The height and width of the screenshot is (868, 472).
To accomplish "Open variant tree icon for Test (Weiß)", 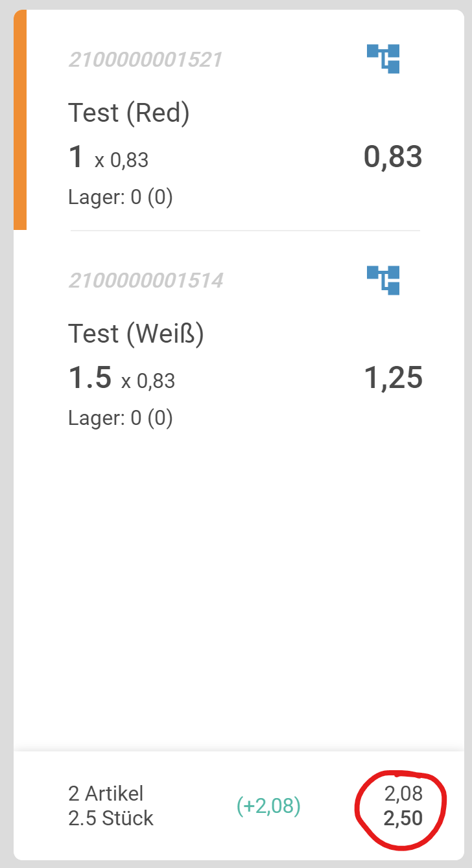I will pyautogui.click(x=383, y=280).
